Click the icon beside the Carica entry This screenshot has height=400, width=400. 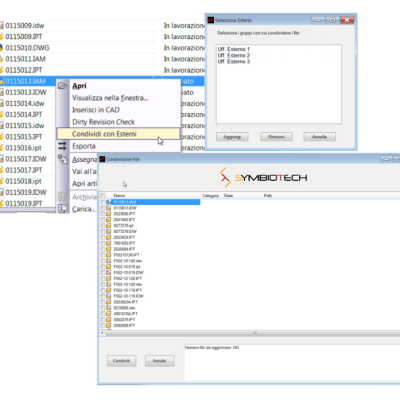[x=62, y=209]
